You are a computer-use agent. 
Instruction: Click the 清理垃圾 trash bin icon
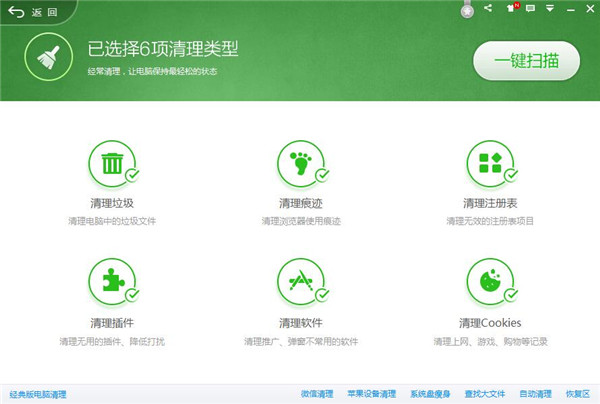[x=110, y=162]
